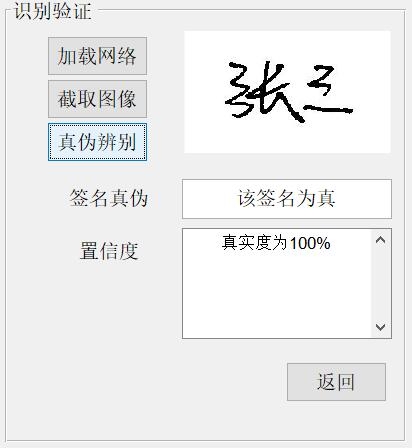The image size is (412, 448).
Task: Click the 签名真伪 label
Action: pyautogui.click(x=109, y=198)
